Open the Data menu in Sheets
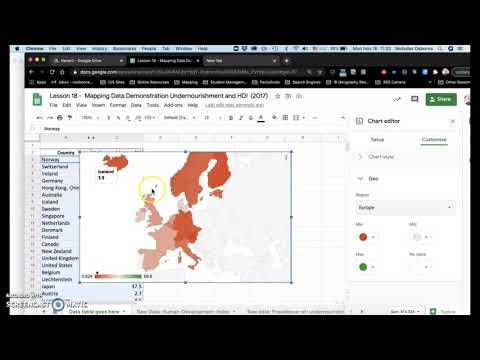The image size is (480, 360). click(136, 105)
